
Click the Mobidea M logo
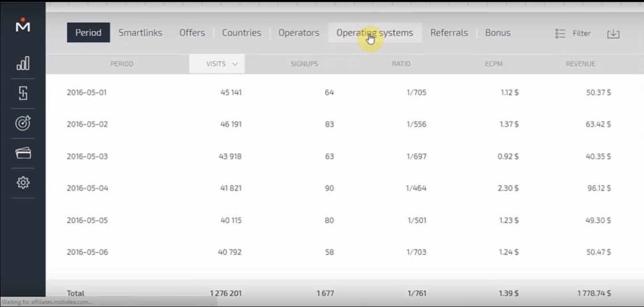22,25
